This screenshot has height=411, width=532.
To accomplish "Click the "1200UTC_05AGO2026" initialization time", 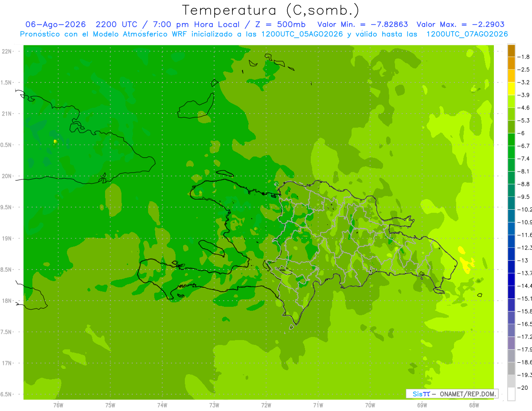I will pyautogui.click(x=302, y=34).
